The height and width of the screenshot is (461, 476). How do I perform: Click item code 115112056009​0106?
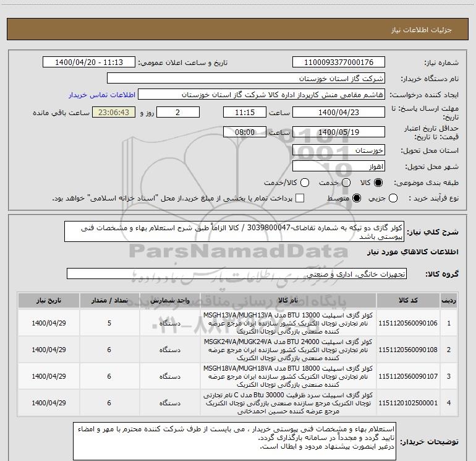408,323
